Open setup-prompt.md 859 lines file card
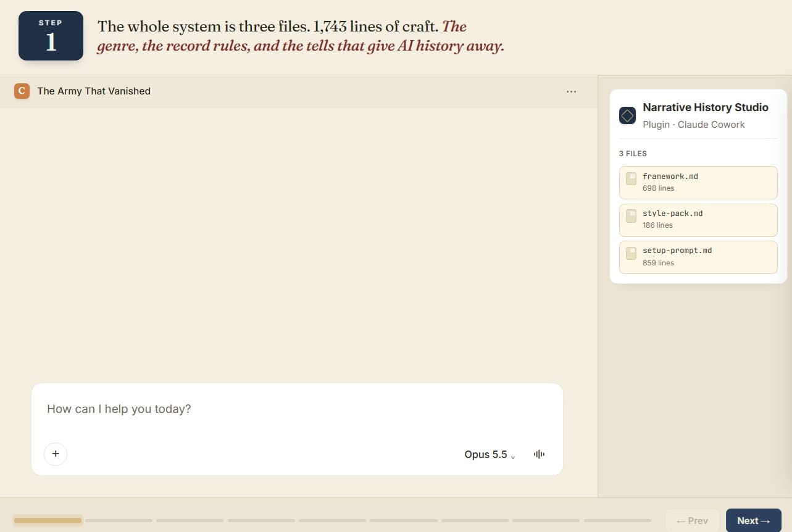 [x=698, y=257]
